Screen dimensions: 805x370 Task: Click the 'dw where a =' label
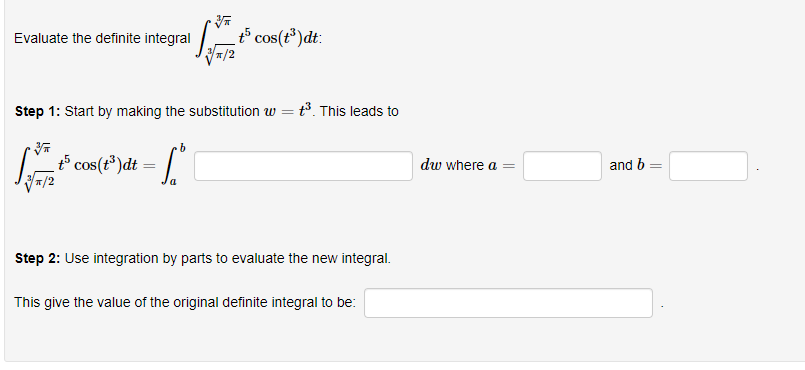coord(467,165)
